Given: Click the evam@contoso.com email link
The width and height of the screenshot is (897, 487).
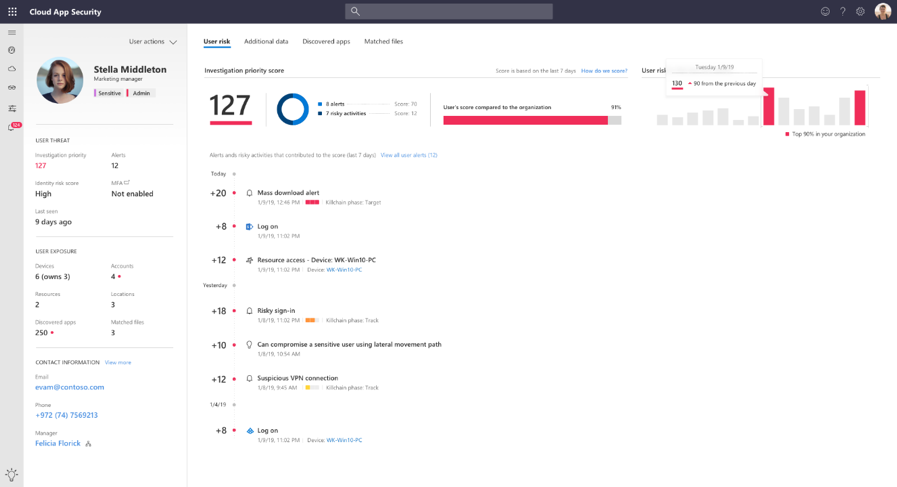Looking at the screenshot, I should (70, 387).
